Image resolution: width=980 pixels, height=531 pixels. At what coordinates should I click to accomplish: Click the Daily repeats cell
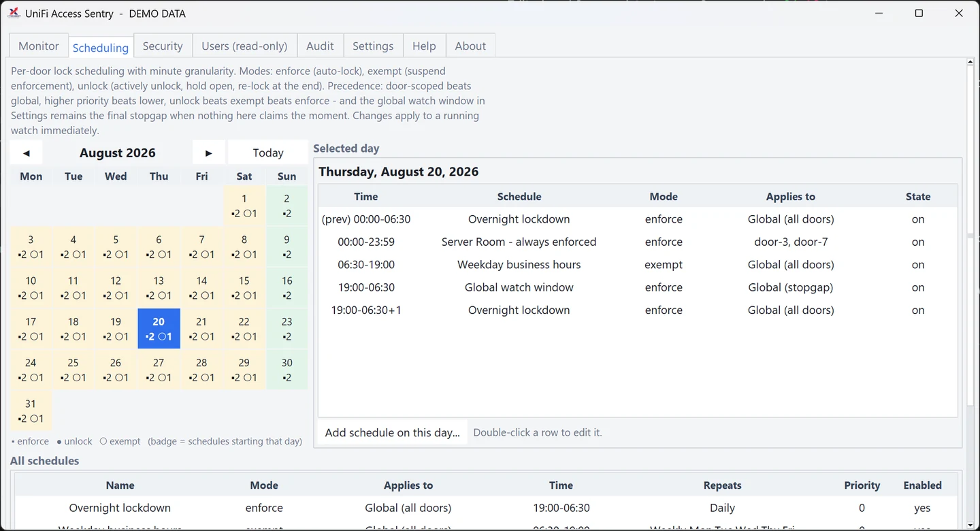(722, 508)
